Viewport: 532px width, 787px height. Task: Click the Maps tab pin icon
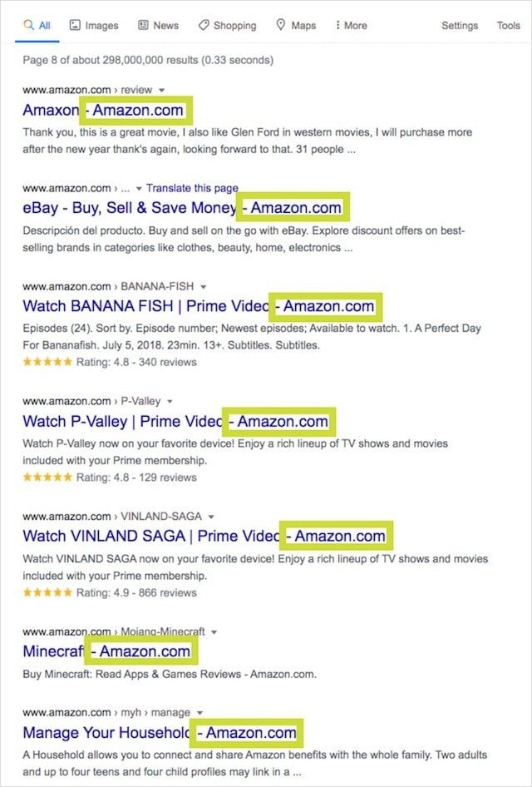click(280, 26)
